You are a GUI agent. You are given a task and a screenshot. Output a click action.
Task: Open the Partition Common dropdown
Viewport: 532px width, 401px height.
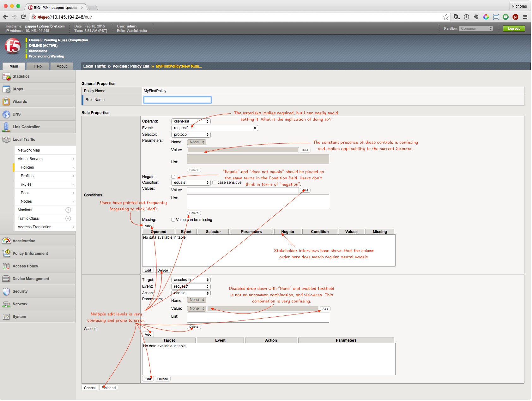click(476, 28)
